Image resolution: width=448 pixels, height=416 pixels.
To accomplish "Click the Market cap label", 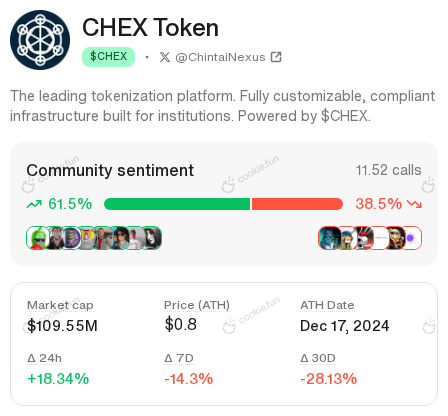I will point(60,305).
